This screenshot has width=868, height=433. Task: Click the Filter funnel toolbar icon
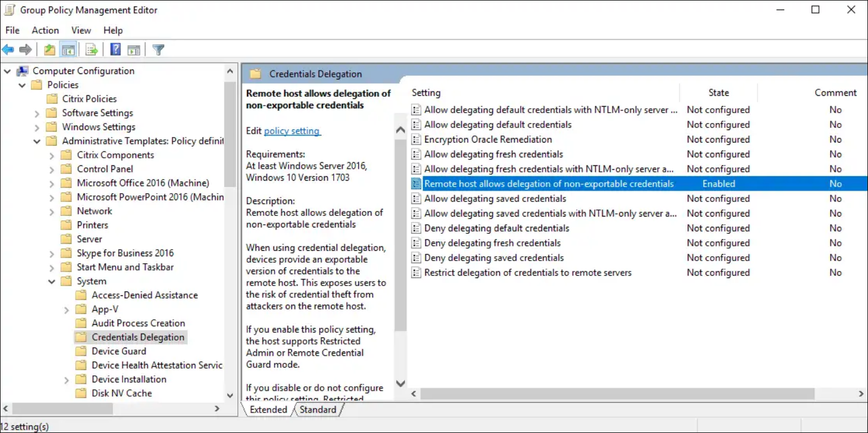158,50
